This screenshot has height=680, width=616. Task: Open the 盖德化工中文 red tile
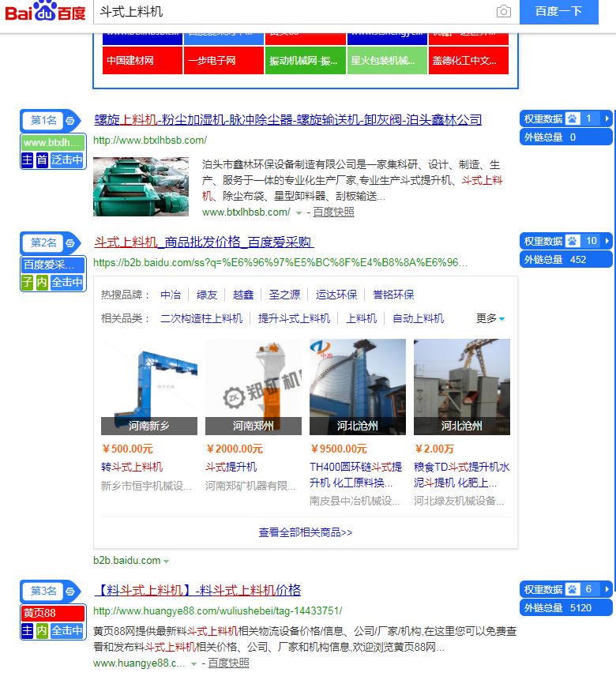tap(468, 60)
